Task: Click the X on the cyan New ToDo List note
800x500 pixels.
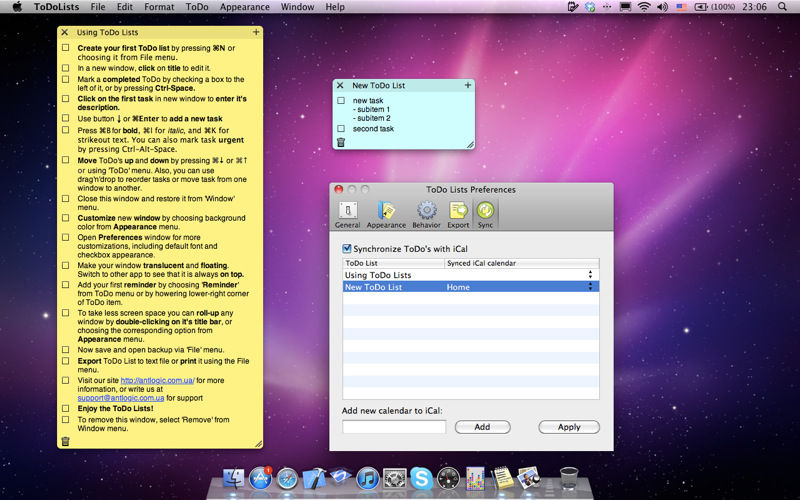Action: 340,85
